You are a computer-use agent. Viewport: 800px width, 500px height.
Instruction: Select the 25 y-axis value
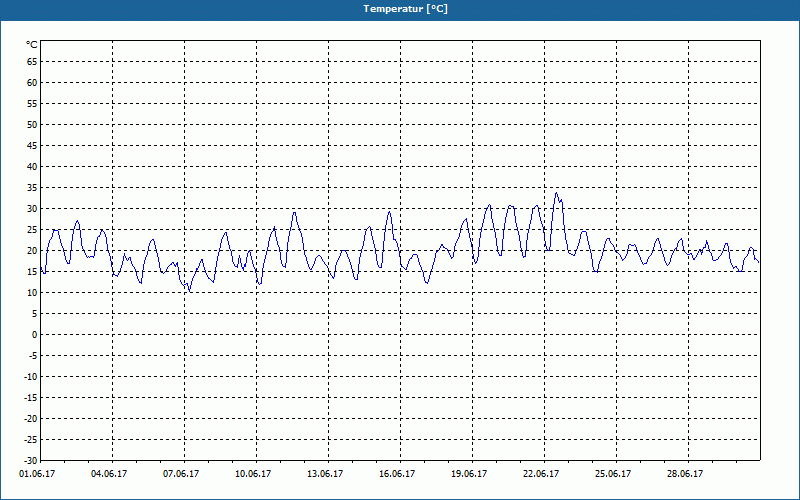pos(32,230)
